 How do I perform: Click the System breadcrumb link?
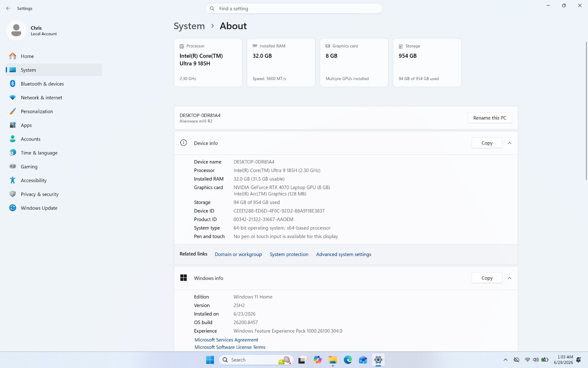point(189,26)
